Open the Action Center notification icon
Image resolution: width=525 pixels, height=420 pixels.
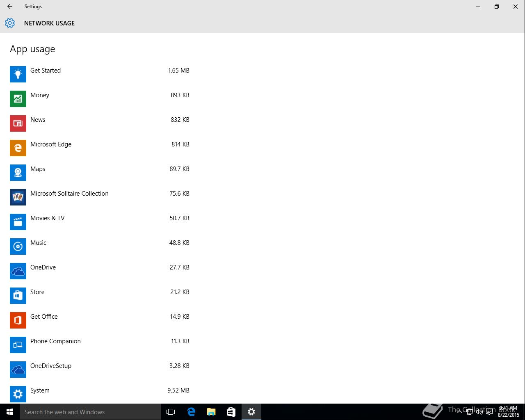489,412
